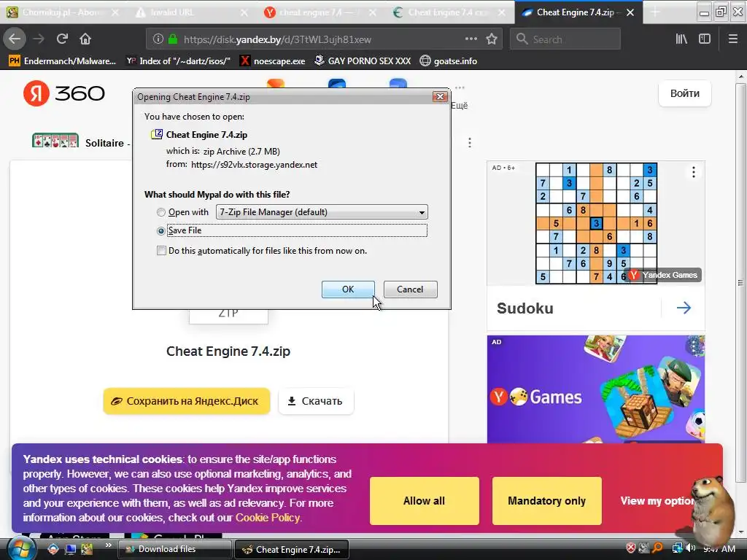
Task: Reload the page with the refresh icon
Action: (62, 39)
